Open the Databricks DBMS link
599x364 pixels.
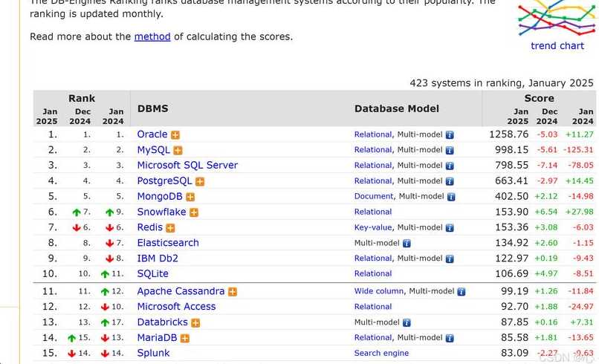tap(162, 322)
